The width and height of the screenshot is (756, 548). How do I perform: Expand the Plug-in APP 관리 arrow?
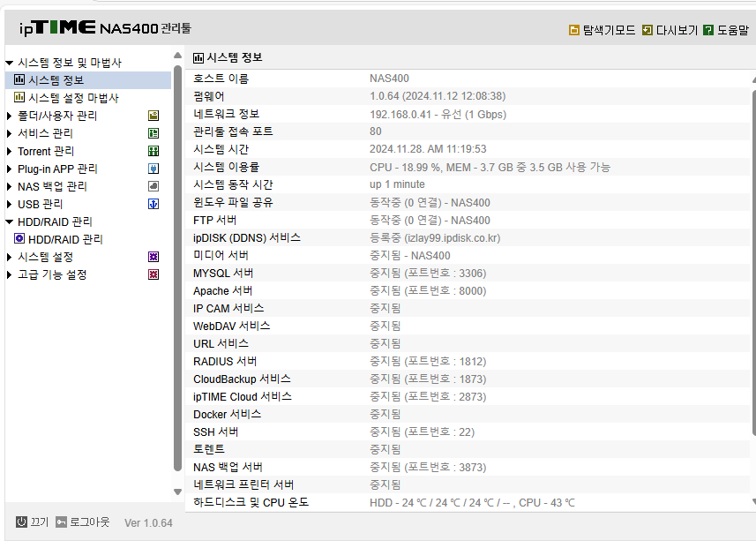coord(9,169)
